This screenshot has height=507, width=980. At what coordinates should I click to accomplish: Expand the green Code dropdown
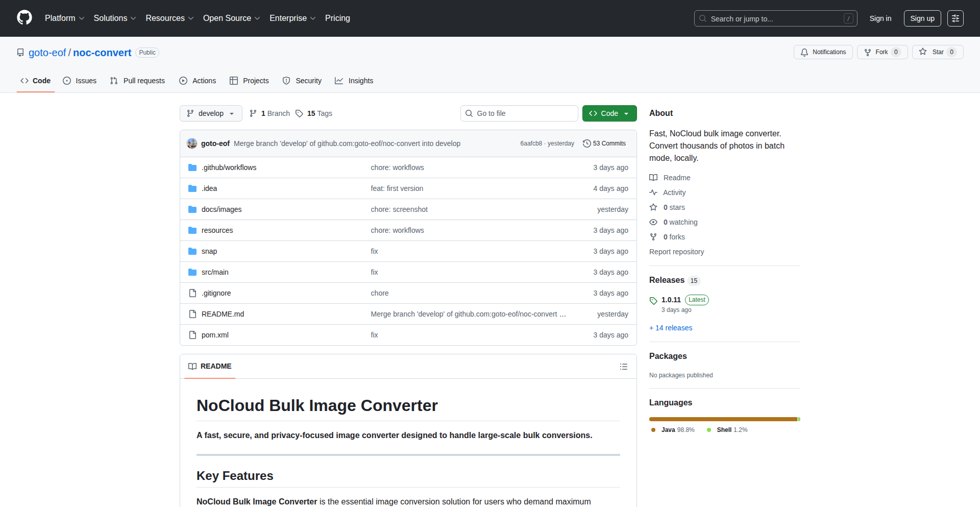[x=609, y=113]
